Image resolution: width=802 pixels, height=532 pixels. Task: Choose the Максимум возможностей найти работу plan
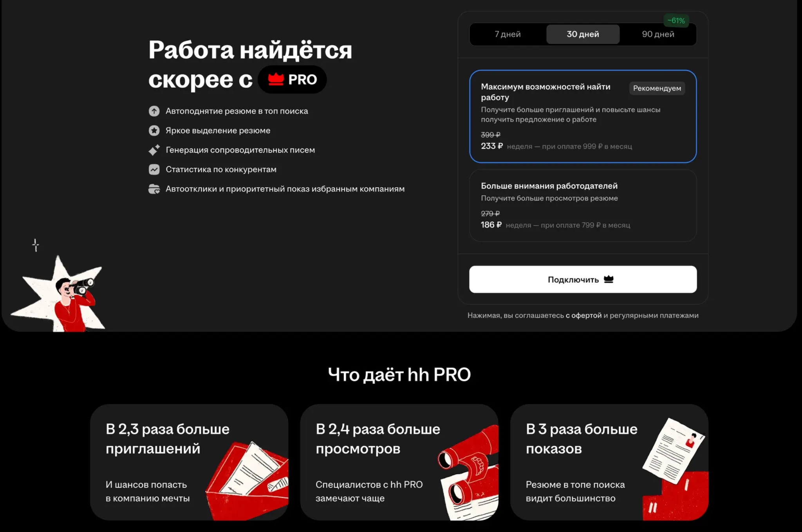point(583,116)
